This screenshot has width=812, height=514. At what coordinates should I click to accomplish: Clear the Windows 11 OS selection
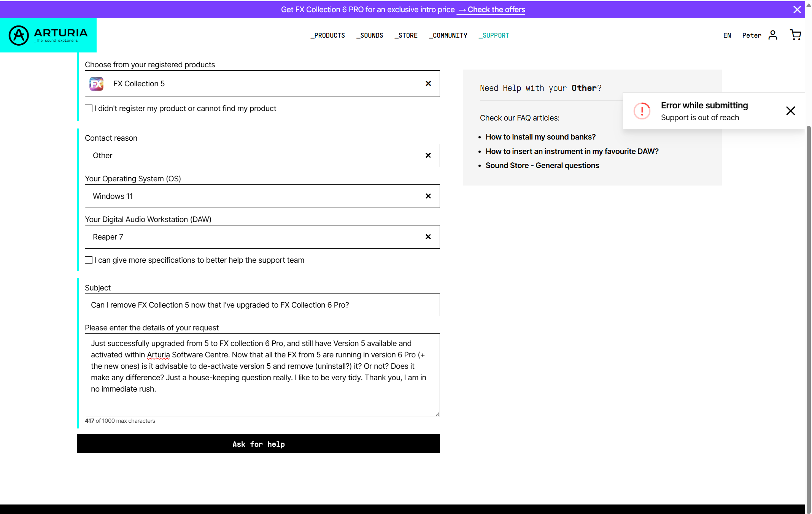[x=428, y=196]
